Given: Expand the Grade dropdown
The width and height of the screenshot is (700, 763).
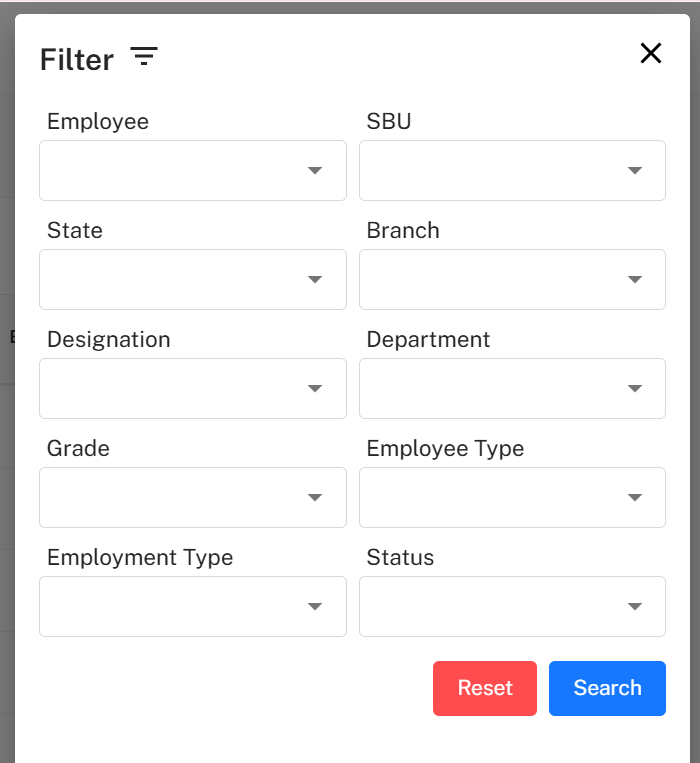Looking at the screenshot, I should 193,497.
